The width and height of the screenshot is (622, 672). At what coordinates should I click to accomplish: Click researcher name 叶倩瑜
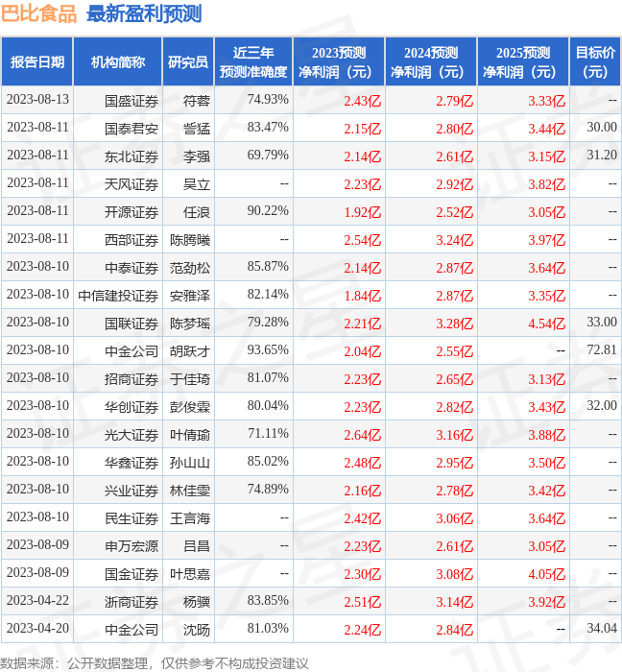click(190, 436)
